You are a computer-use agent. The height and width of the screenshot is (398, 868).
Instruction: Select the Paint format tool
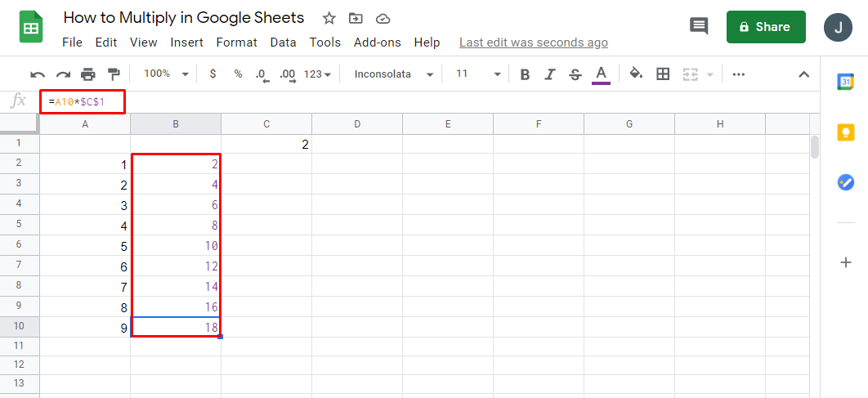coord(114,74)
